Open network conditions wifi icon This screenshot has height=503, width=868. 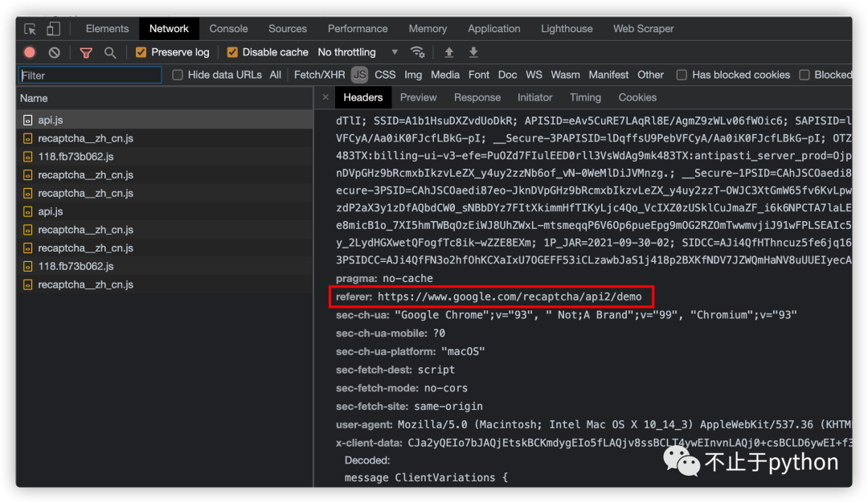(x=417, y=52)
